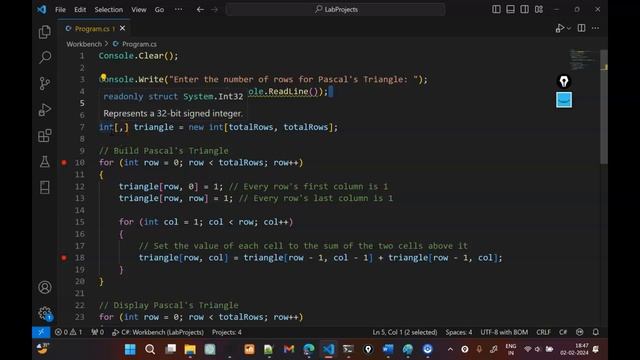Open the Search view in activity bar
Image resolution: width=640 pixels, height=360 pixels.
(x=45, y=57)
